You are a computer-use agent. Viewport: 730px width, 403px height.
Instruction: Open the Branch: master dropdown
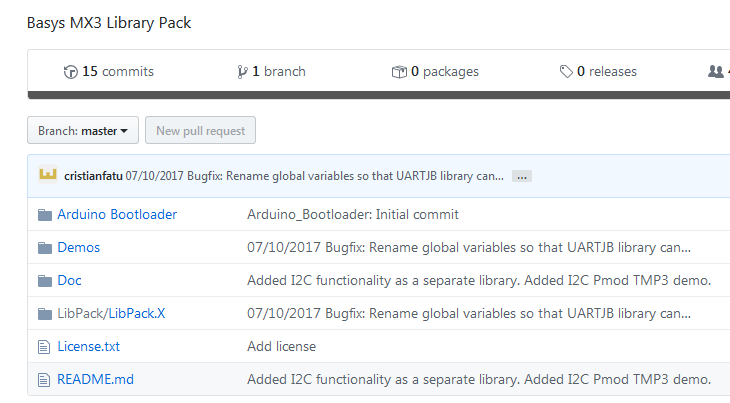[83, 131]
